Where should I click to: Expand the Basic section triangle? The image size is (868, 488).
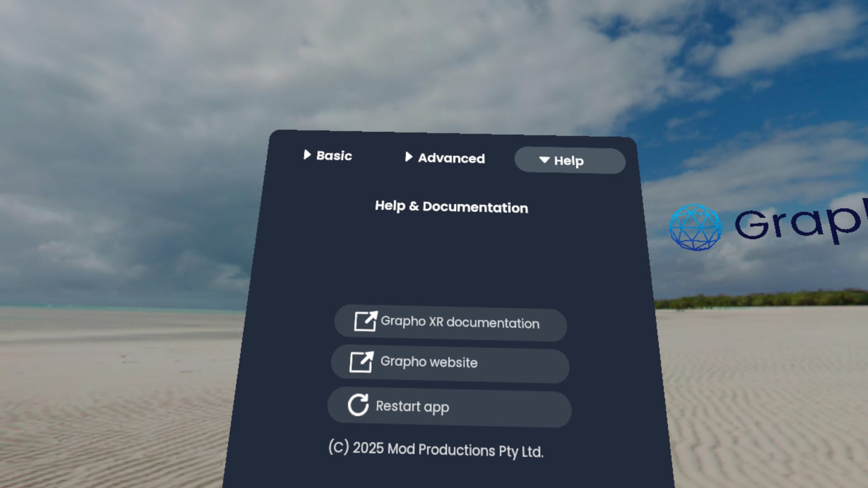[307, 155]
